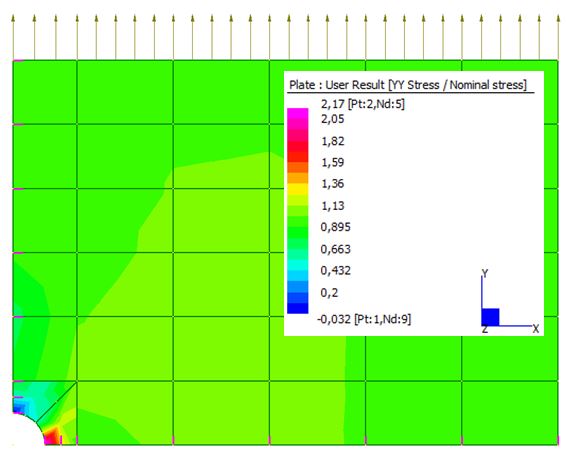The image size is (566, 451).
Task: Click the 0,895 legend value
Action: 335,227
